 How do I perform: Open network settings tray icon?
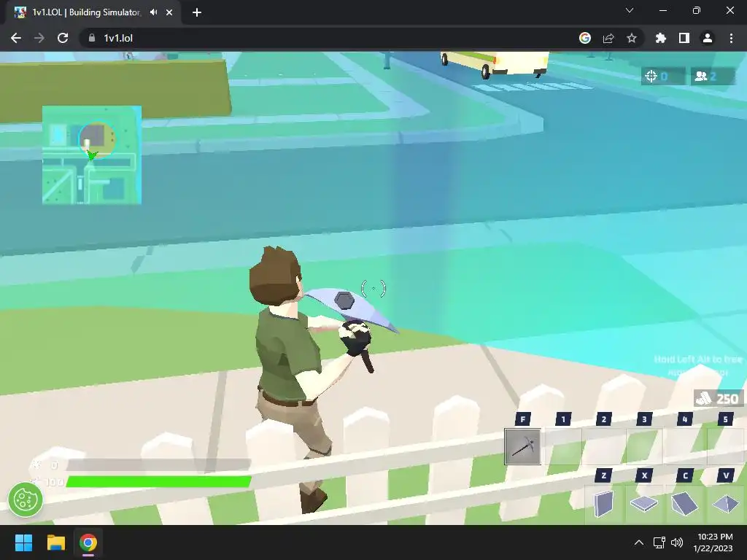659,542
